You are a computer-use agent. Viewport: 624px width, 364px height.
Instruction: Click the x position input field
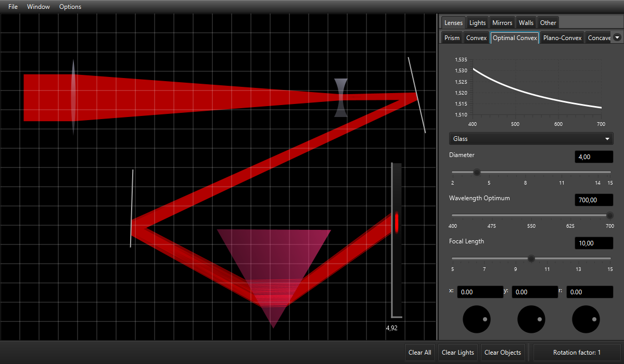(480, 292)
